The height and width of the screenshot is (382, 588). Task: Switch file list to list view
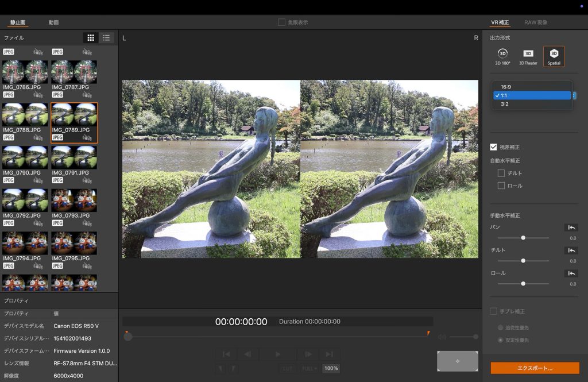[x=106, y=38]
